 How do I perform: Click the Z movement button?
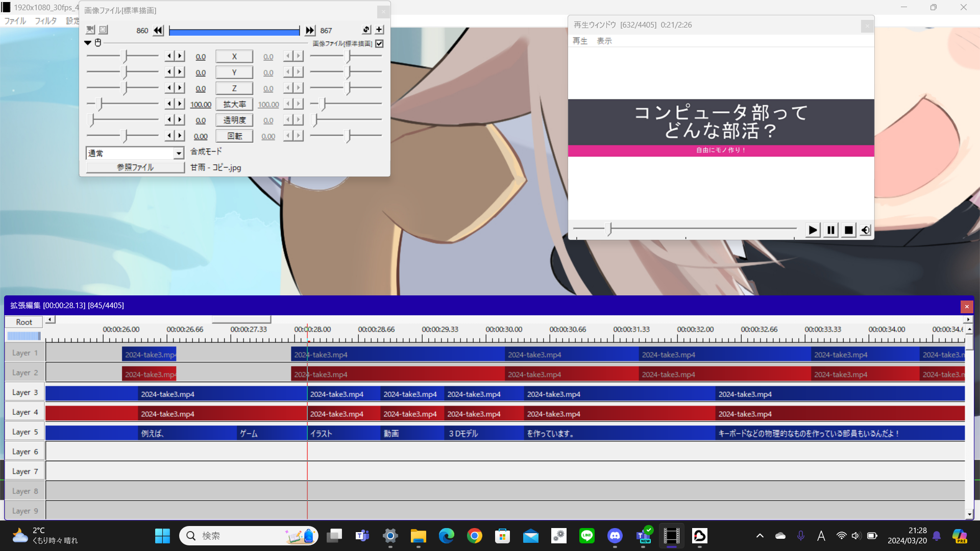coord(234,88)
